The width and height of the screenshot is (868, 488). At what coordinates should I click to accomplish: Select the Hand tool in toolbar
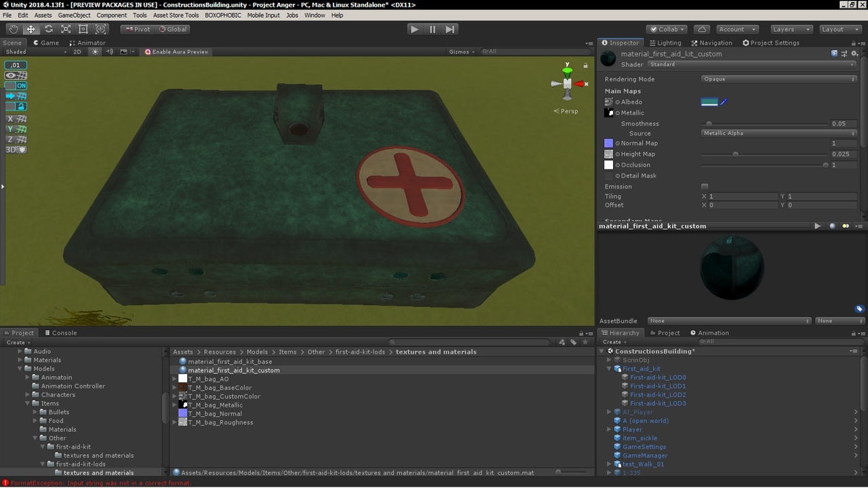pyautogui.click(x=13, y=29)
